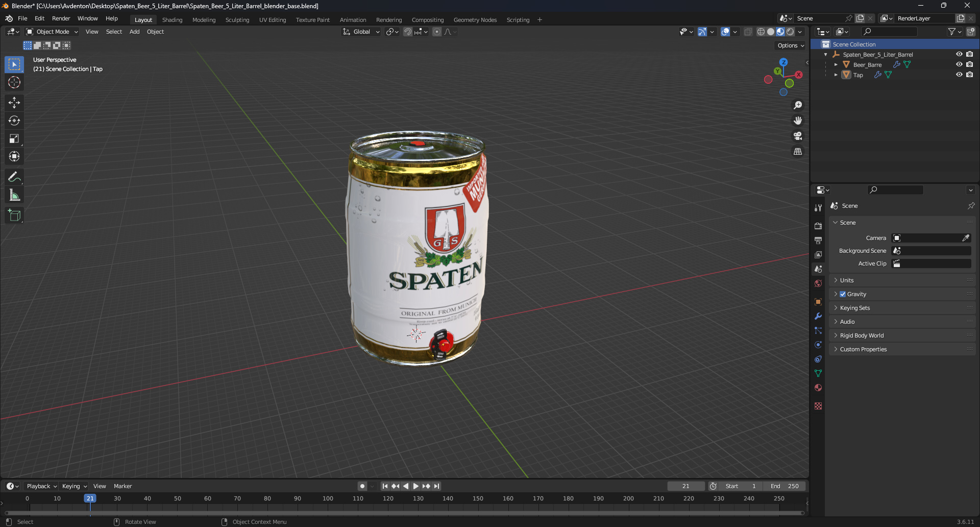This screenshot has height=527, width=980.
Task: Toggle camera view icon in viewport
Action: coord(798,136)
